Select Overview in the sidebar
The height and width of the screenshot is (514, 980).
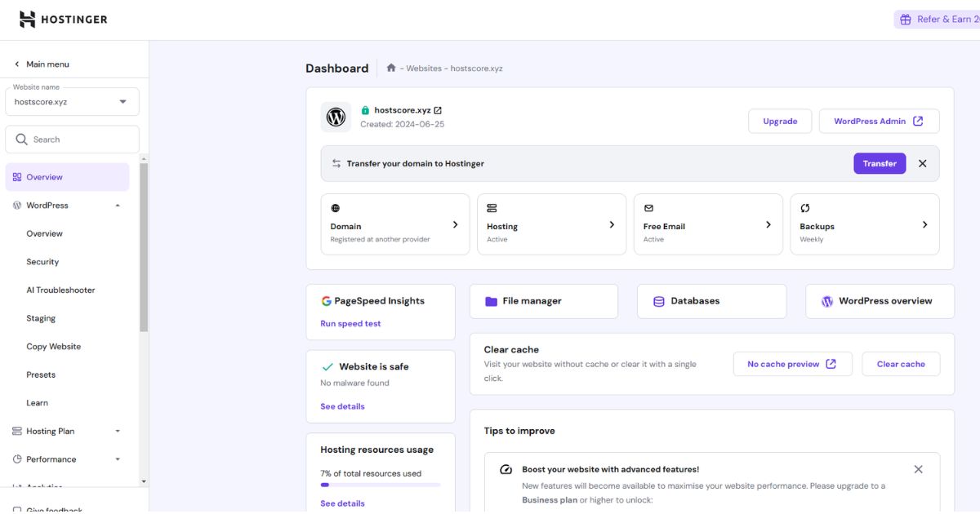(67, 177)
